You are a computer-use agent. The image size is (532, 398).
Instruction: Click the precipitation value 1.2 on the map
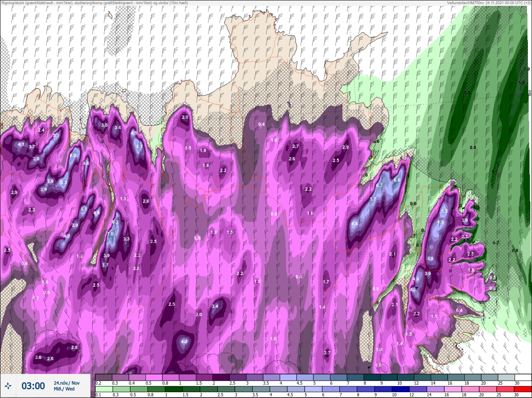(x=80, y=256)
